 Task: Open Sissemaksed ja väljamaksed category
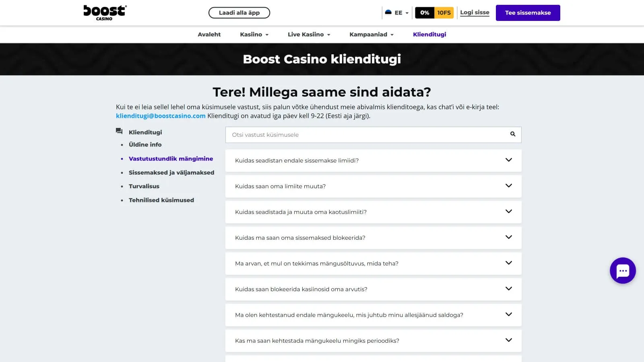coord(171,173)
